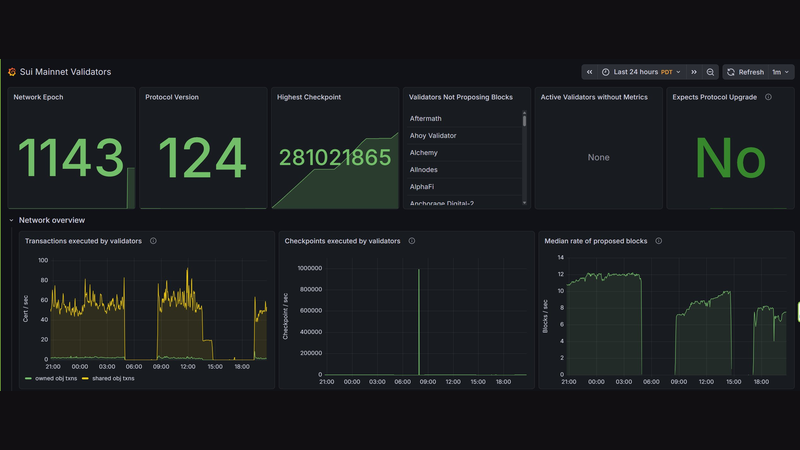Click the PDT timezone label

coord(666,72)
